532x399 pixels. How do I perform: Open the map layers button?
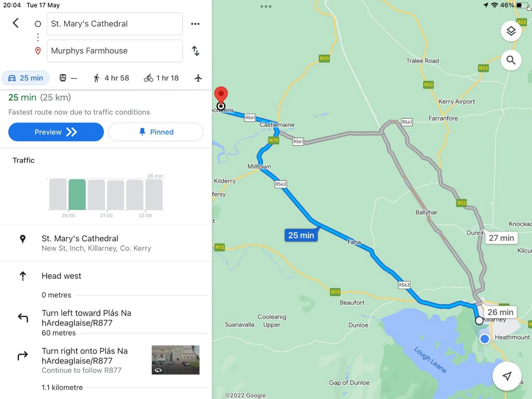coord(511,31)
